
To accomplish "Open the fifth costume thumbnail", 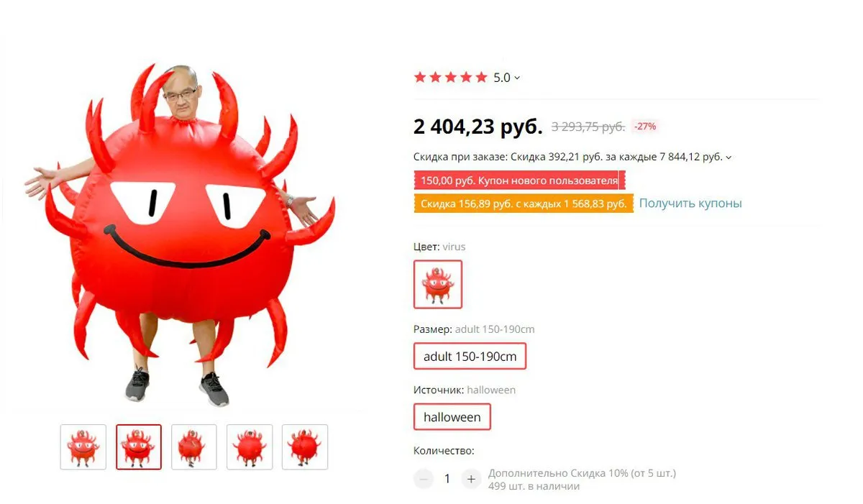I will [305, 447].
